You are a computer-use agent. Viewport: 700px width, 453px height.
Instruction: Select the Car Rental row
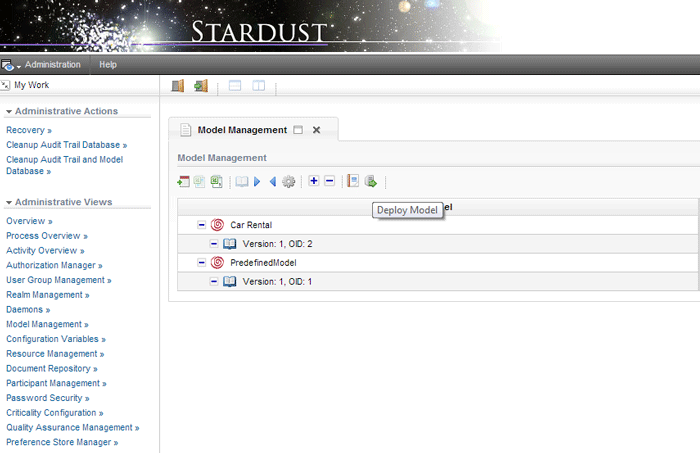click(438, 225)
